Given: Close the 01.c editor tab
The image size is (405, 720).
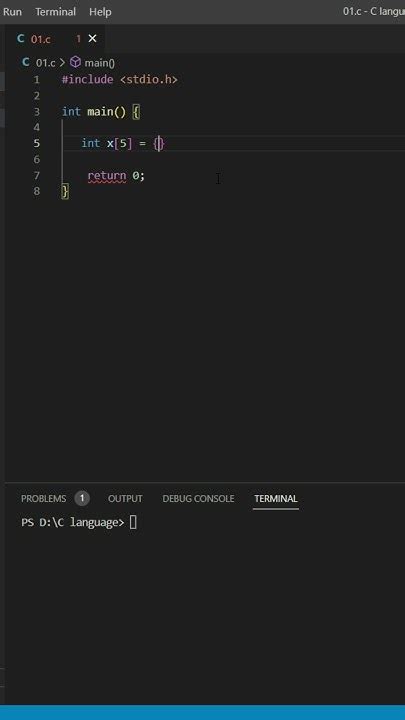Looking at the screenshot, I should [92, 39].
